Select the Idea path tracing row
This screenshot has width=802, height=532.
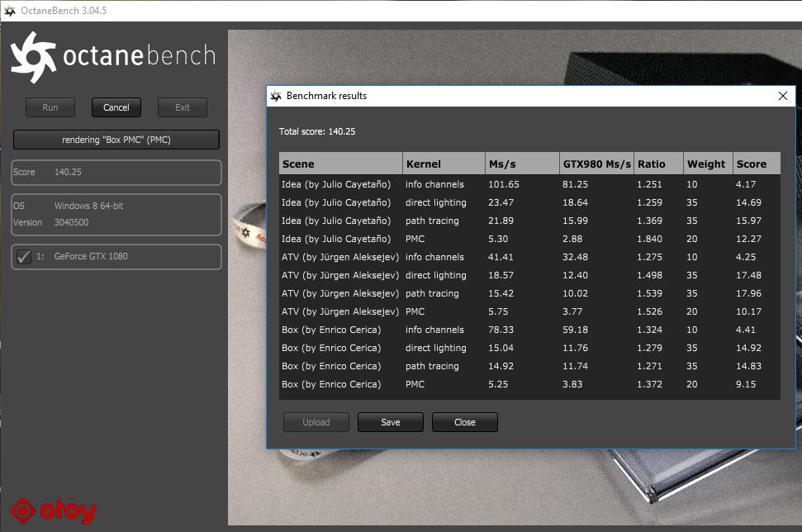click(x=530, y=221)
